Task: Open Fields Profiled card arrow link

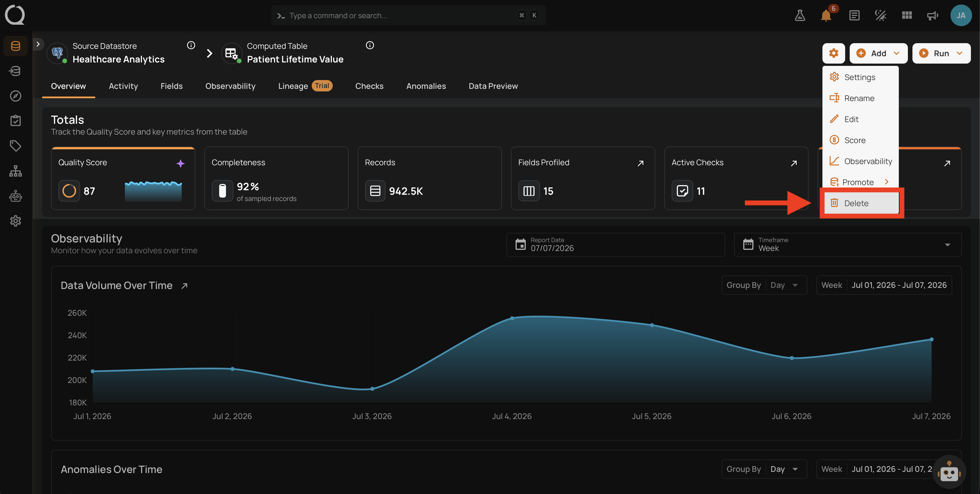Action: [x=640, y=163]
